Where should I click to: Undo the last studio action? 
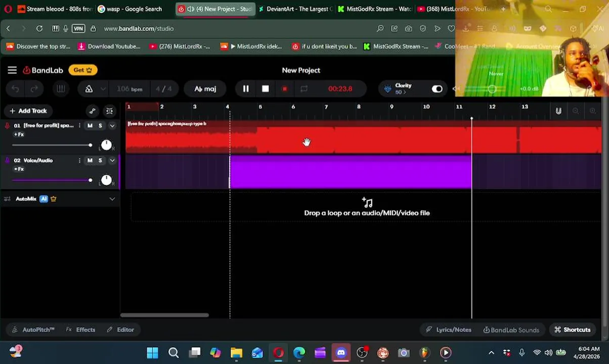click(16, 89)
